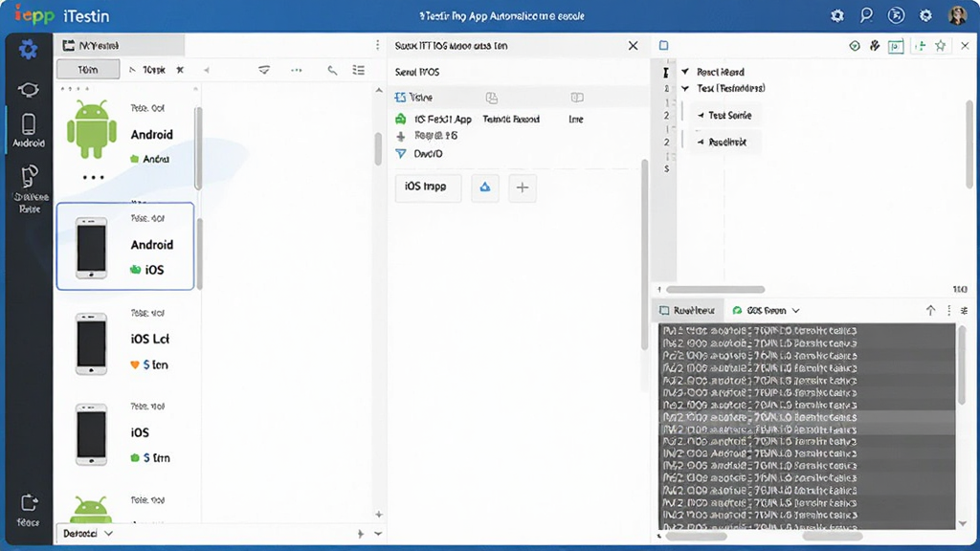
Task: Click the blue funnel icon next to DavdrD
Action: [401, 154]
